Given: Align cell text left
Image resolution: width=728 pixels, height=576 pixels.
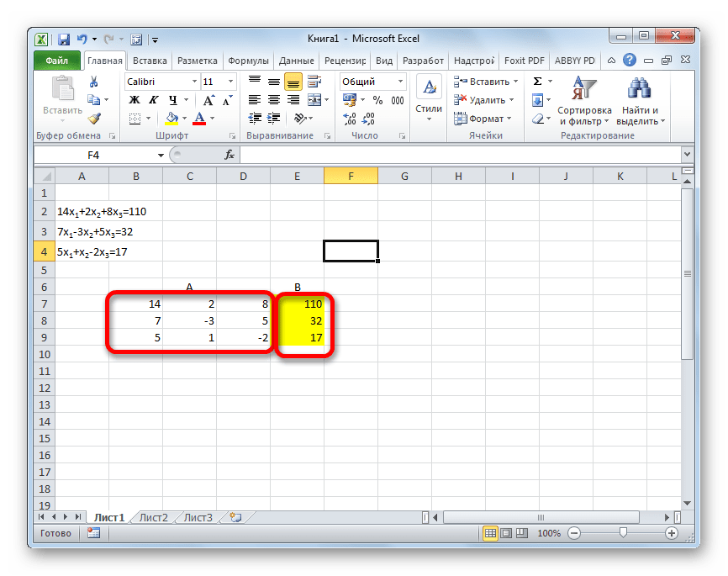Looking at the screenshot, I should (255, 100).
